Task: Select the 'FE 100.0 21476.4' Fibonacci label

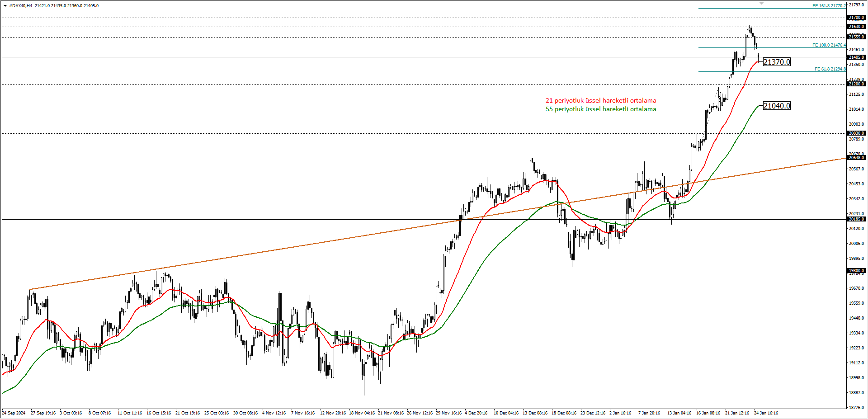Action: click(x=829, y=45)
